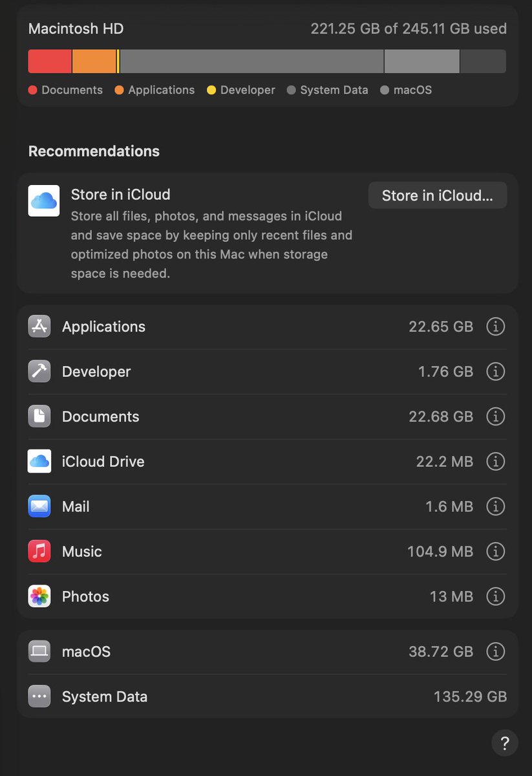Viewport: 532px width, 776px height.
Task: Click the 38.72 GB macOS size
Action: [441, 651]
